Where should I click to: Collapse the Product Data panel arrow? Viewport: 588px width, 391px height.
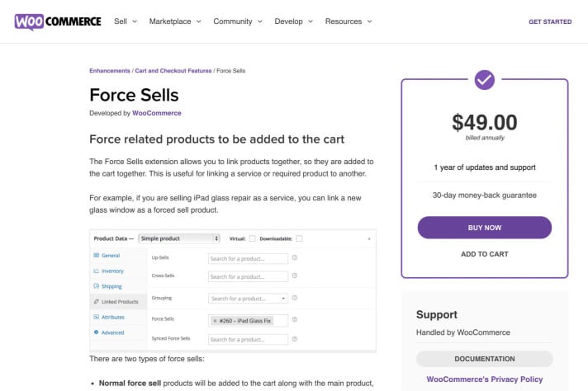[x=369, y=238]
